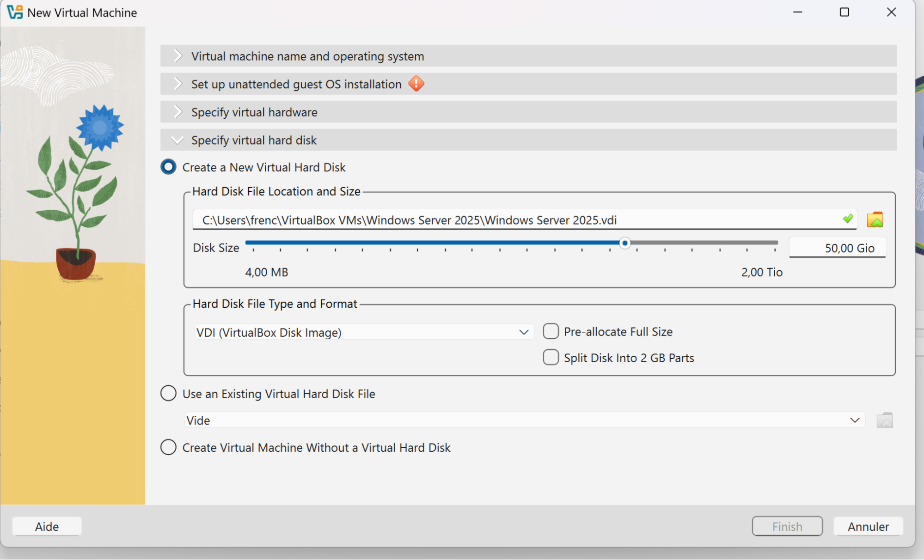Screen dimensions: 924x560
Task: Select Use an Existing Virtual Hard Disk File
Action: (168, 394)
